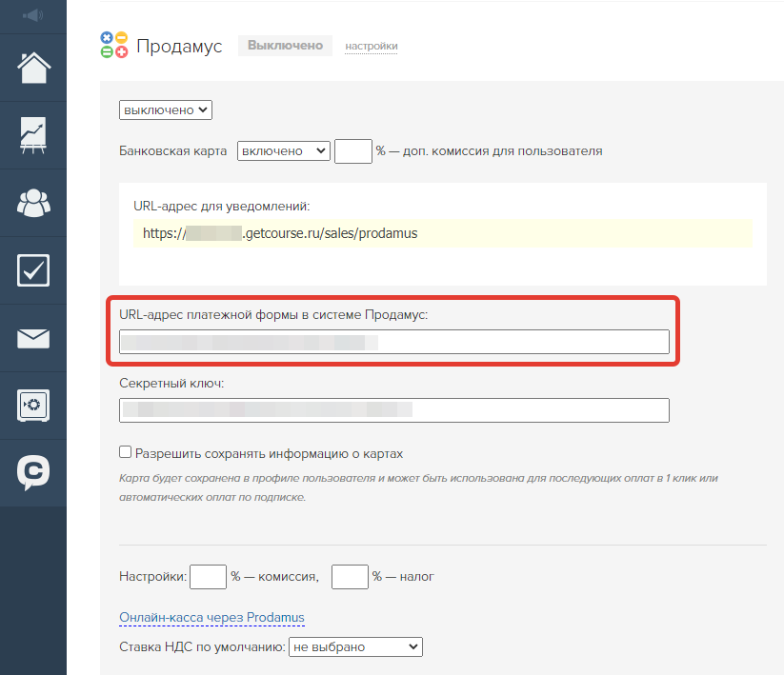
Task: Open the chat bubble icon in sidebar
Action: (x=33, y=472)
